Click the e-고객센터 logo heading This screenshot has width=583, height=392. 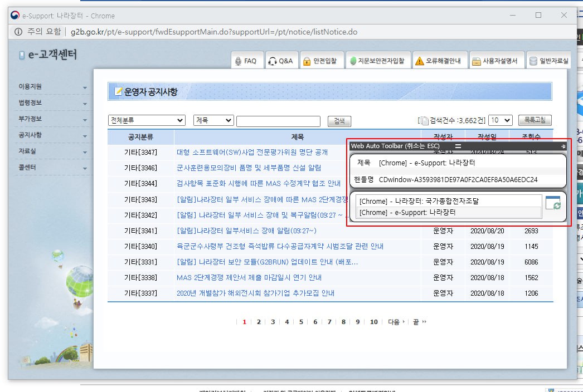[x=48, y=55]
